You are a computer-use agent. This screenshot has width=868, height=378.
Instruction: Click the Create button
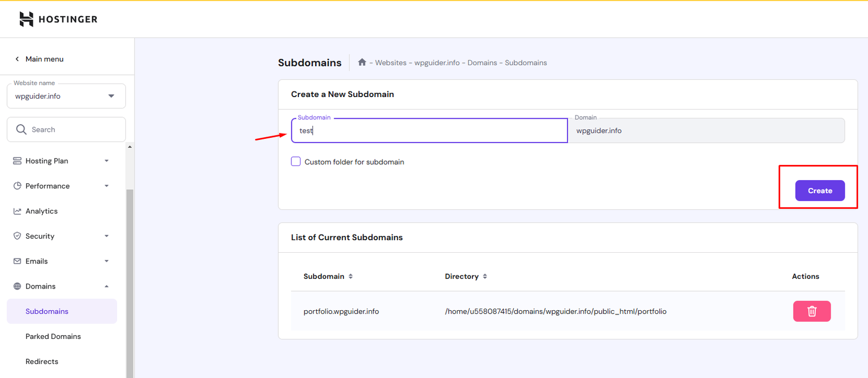coord(820,190)
